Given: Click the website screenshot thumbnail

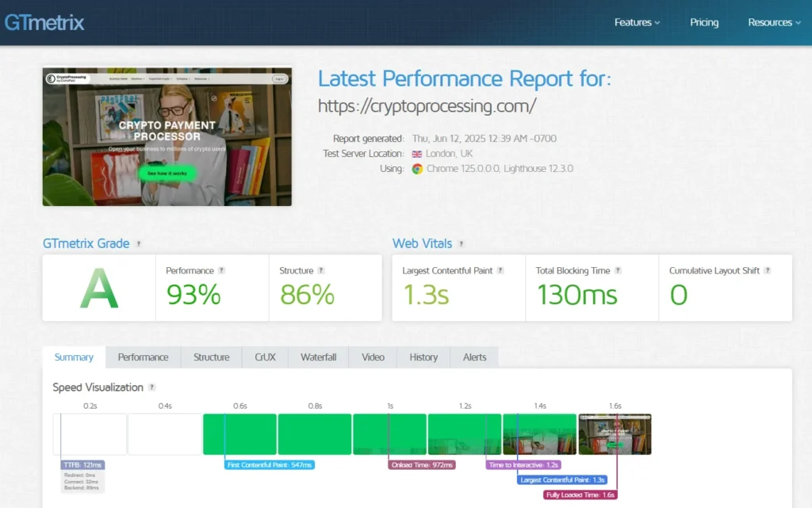Looking at the screenshot, I should (x=167, y=136).
